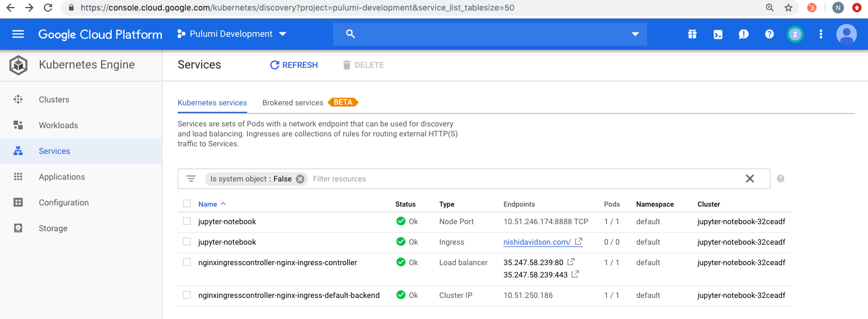Open the gift free trial icon
The width and height of the screenshot is (868, 319).
[692, 34]
